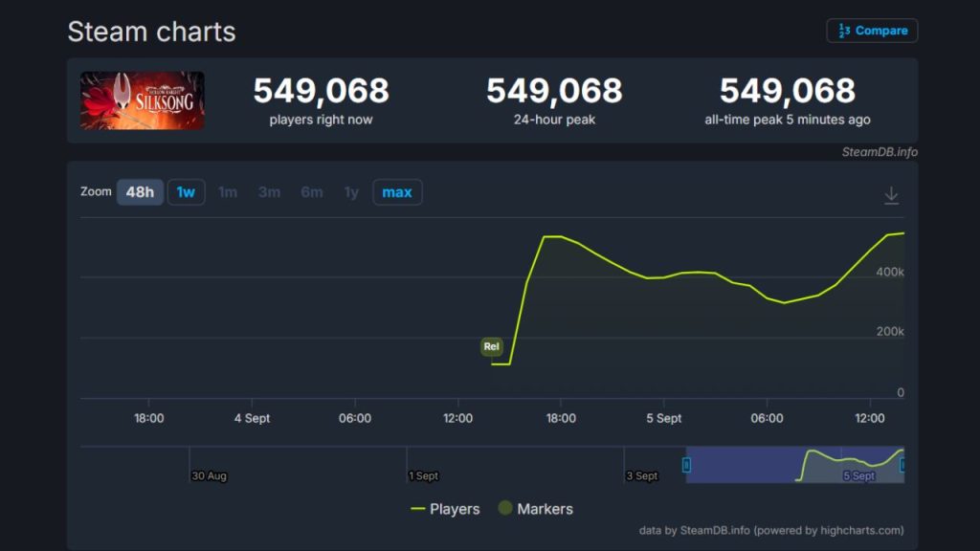
Task: Open the Silksong game thumbnail
Action: [x=143, y=100]
